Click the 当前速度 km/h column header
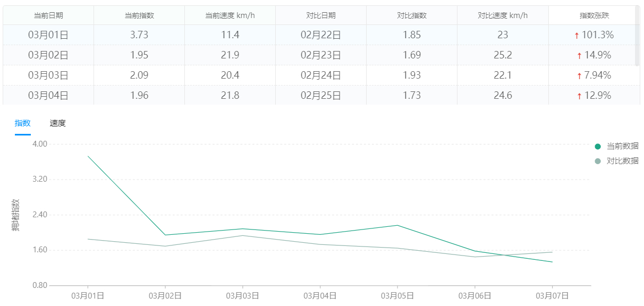 230,15
